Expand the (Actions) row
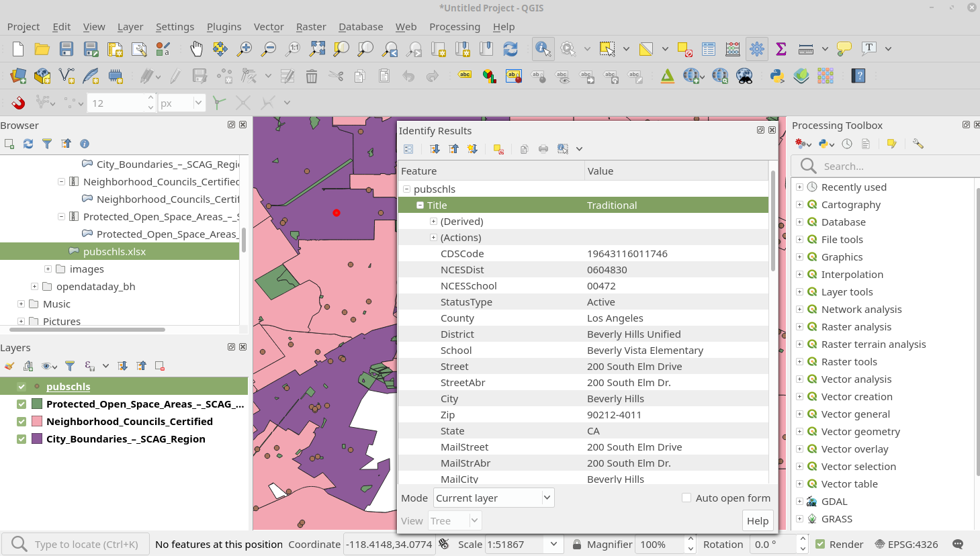Viewport: 980px width, 556px height. pyautogui.click(x=433, y=237)
